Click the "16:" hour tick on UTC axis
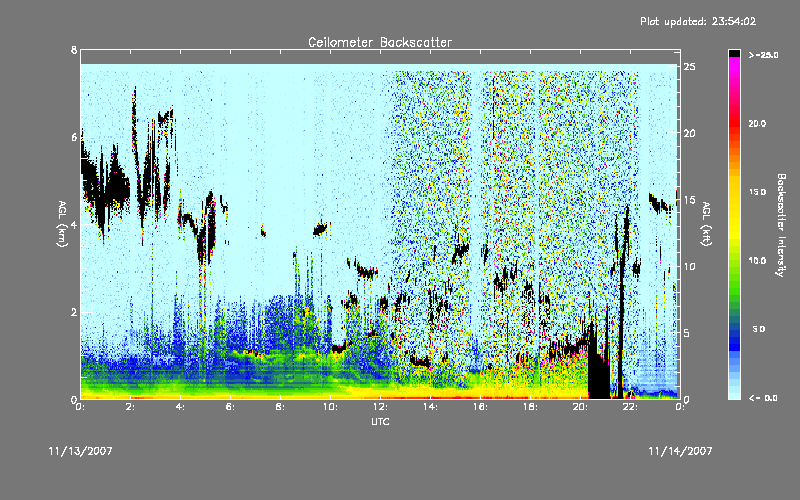 [480, 407]
